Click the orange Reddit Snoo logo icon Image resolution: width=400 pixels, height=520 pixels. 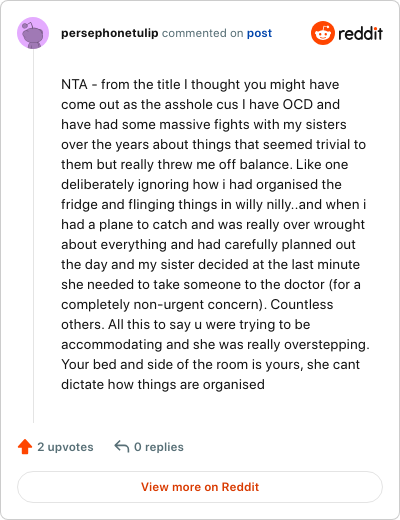point(322,33)
